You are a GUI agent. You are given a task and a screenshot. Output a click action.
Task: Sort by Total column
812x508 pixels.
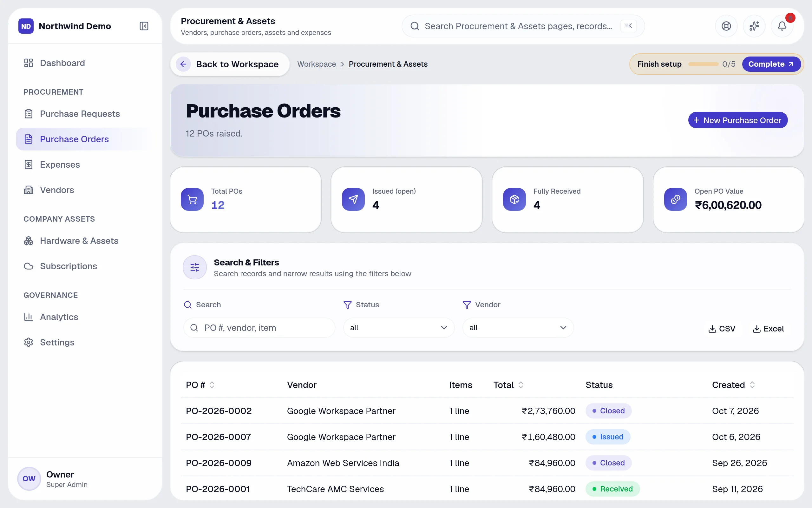pyautogui.click(x=508, y=385)
